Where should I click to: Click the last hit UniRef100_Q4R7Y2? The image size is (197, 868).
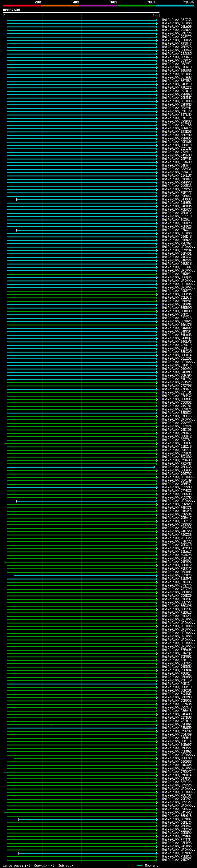click(176, 860)
